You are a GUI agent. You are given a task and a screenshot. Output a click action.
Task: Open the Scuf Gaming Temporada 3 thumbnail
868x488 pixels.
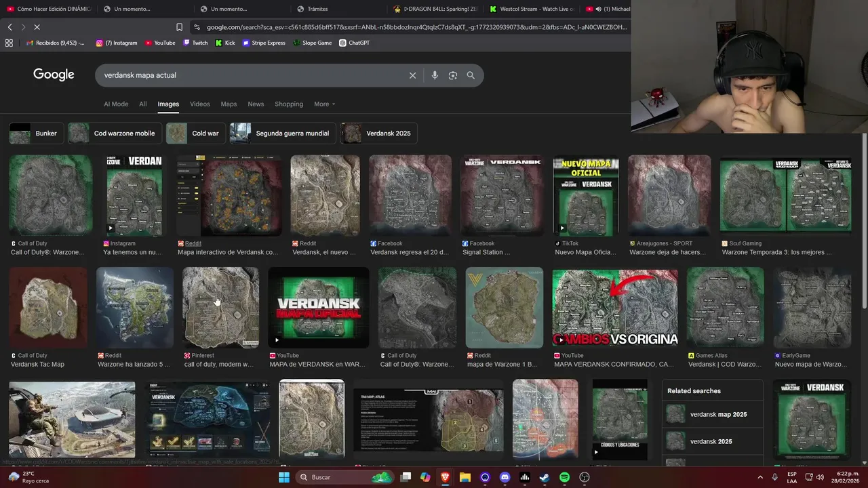(786, 195)
